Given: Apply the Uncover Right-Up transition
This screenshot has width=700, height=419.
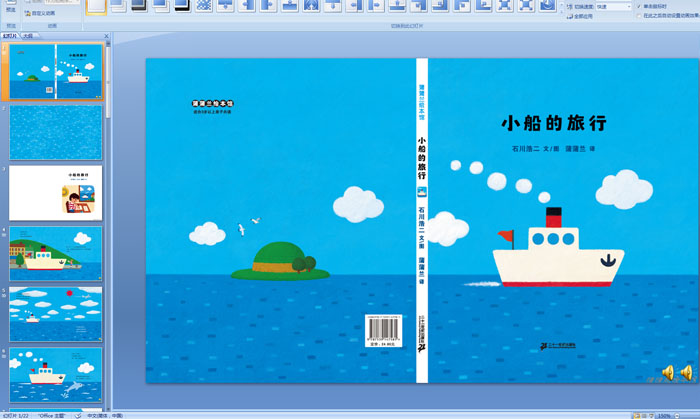Looking at the screenshot, I should tap(483, 5).
